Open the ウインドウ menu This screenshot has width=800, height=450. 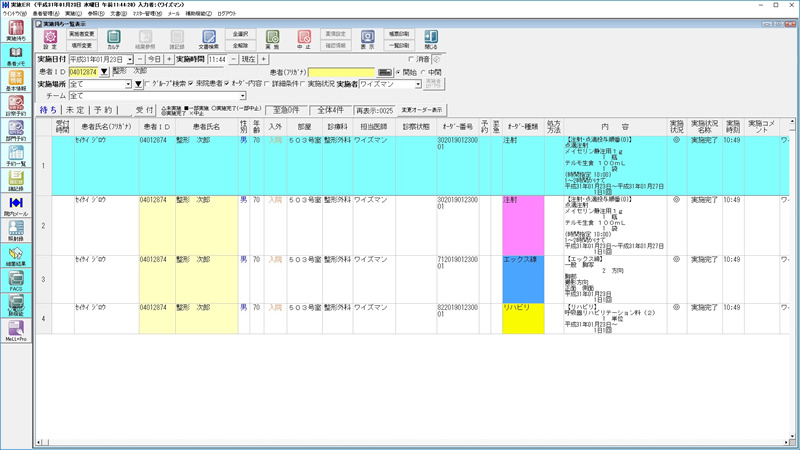click(15, 14)
